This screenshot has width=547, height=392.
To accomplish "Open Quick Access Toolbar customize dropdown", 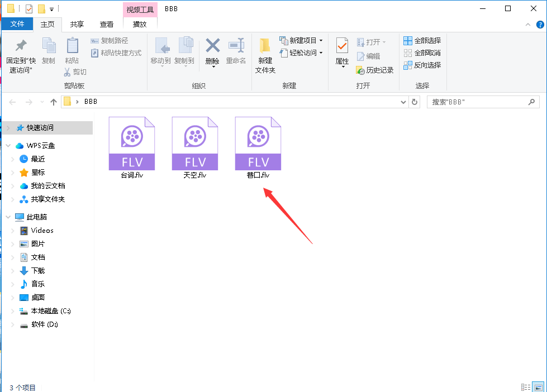I will (51, 9).
